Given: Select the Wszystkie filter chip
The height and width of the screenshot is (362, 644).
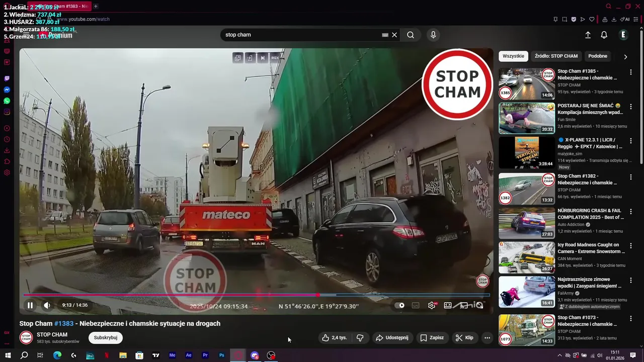Looking at the screenshot, I should [513, 56].
